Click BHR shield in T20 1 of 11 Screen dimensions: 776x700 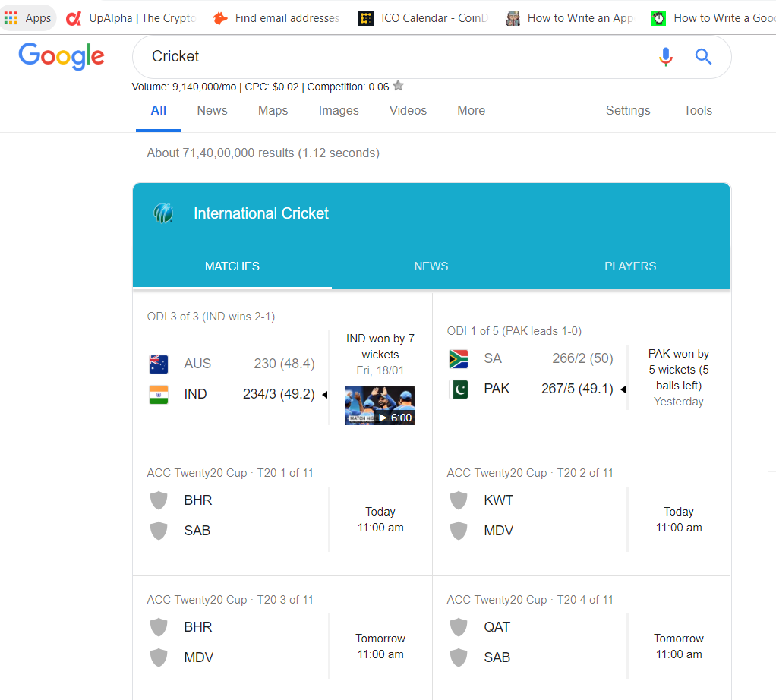pyautogui.click(x=159, y=500)
